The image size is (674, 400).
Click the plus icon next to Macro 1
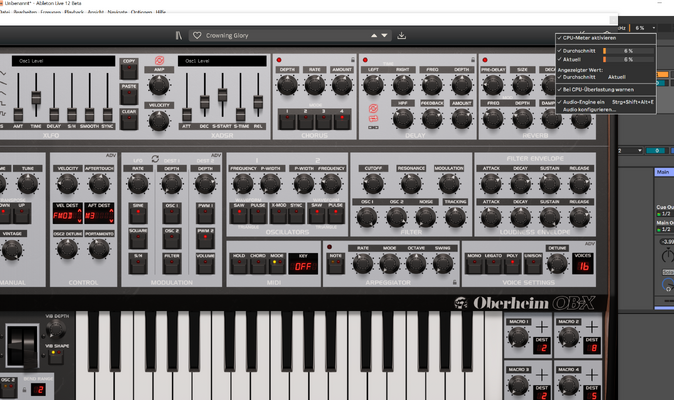542,327
